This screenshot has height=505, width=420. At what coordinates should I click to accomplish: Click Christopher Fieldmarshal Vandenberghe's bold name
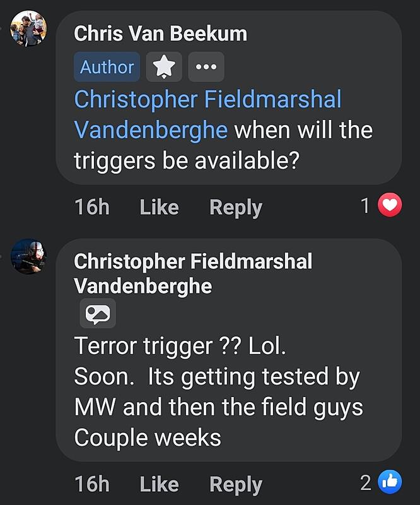tap(193, 273)
